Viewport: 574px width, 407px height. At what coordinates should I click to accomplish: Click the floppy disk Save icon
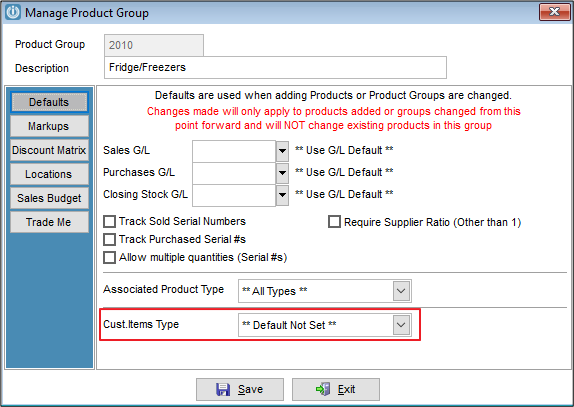[223, 389]
